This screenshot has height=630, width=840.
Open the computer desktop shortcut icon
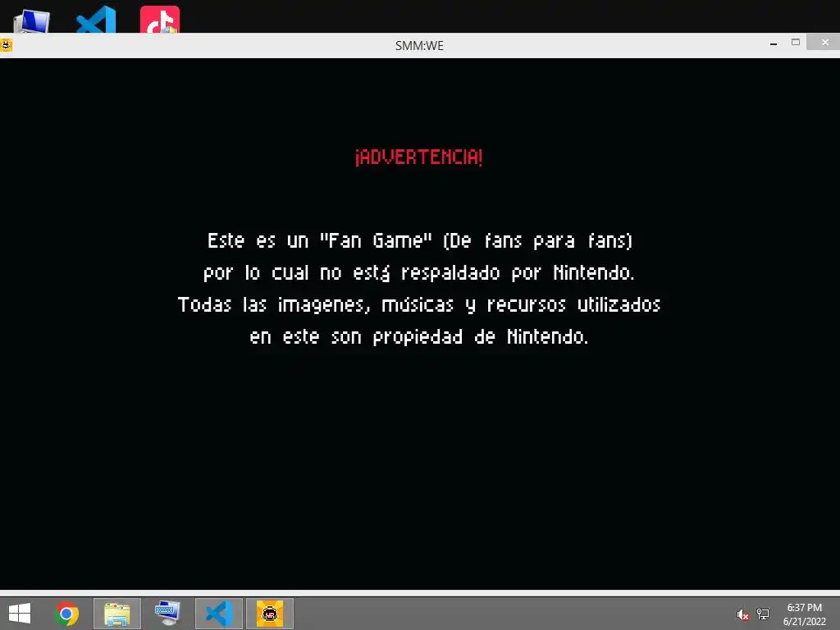[32, 21]
